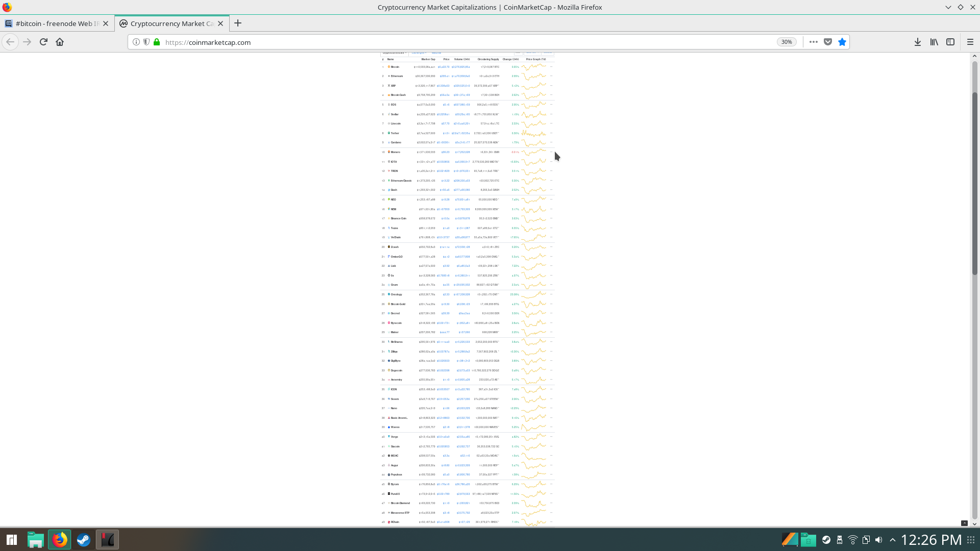
Task: Open the tracking protection shield
Action: (x=146, y=42)
